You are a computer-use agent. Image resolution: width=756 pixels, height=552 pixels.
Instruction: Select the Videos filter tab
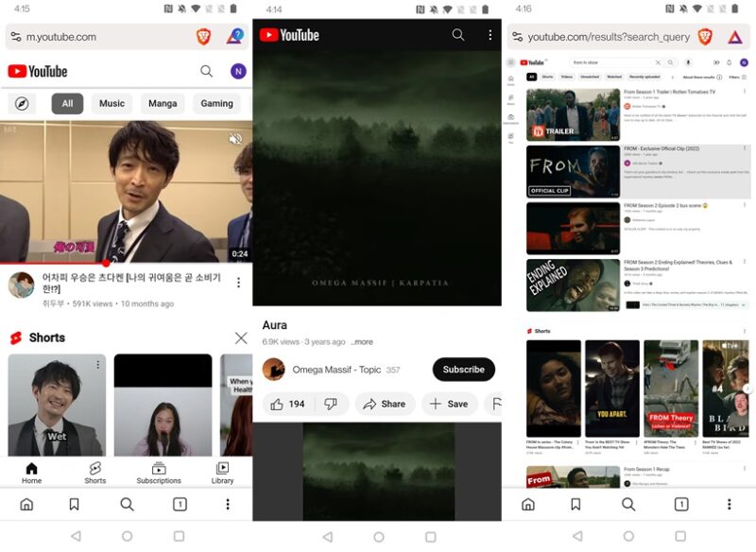pos(564,76)
